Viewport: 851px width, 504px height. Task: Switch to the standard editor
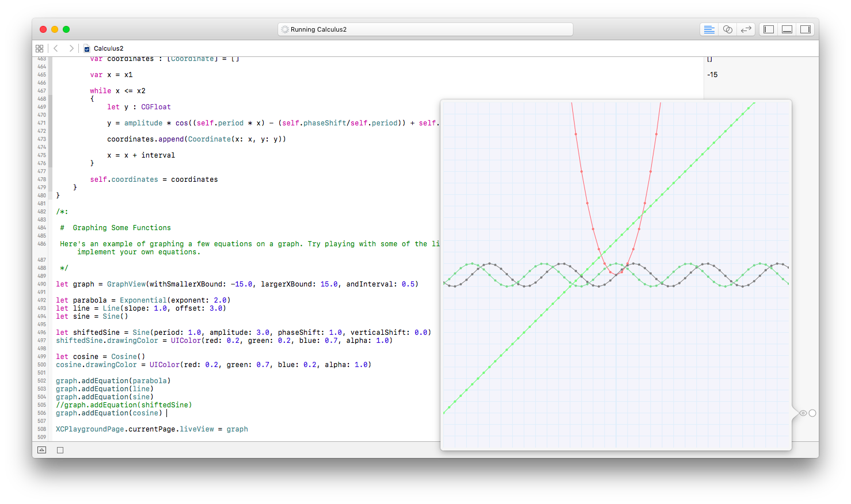pos(709,29)
